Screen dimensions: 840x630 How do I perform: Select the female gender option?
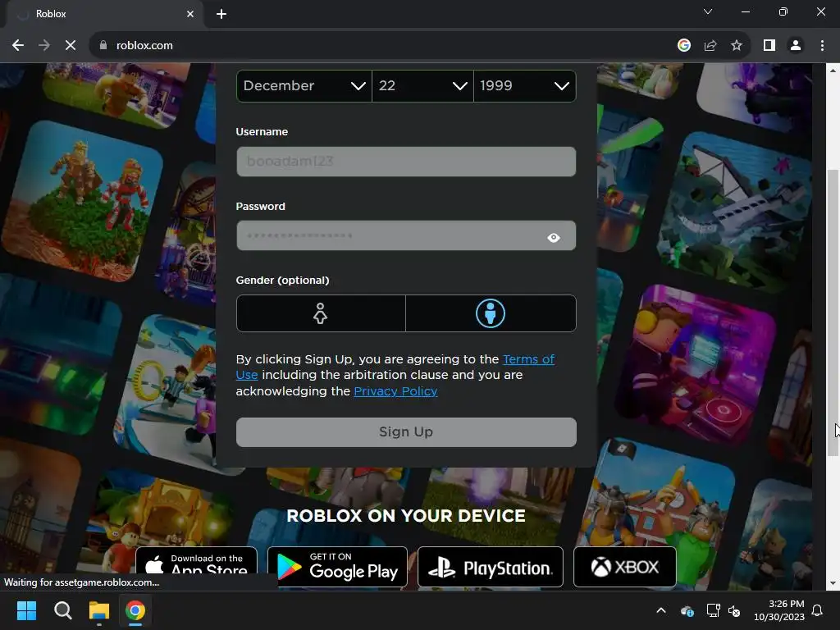pos(321,313)
